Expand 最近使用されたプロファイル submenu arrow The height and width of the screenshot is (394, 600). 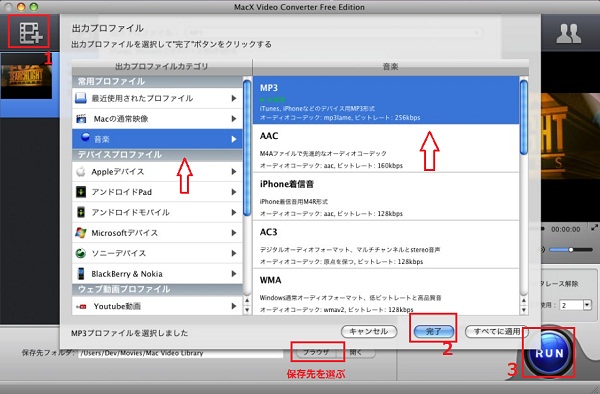234,98
